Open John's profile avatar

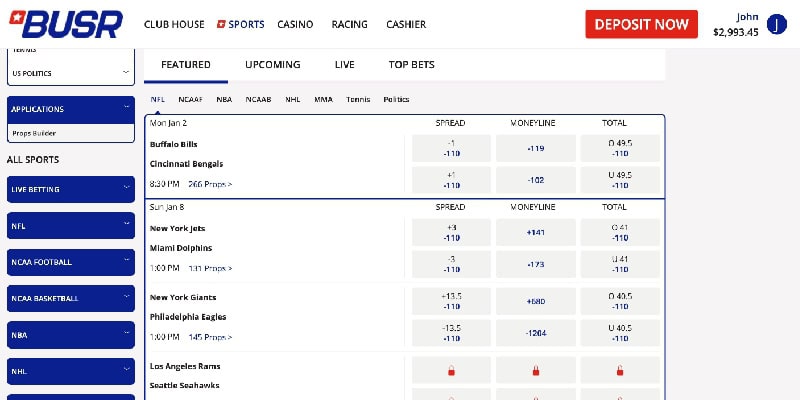click(x=777, y=24)
